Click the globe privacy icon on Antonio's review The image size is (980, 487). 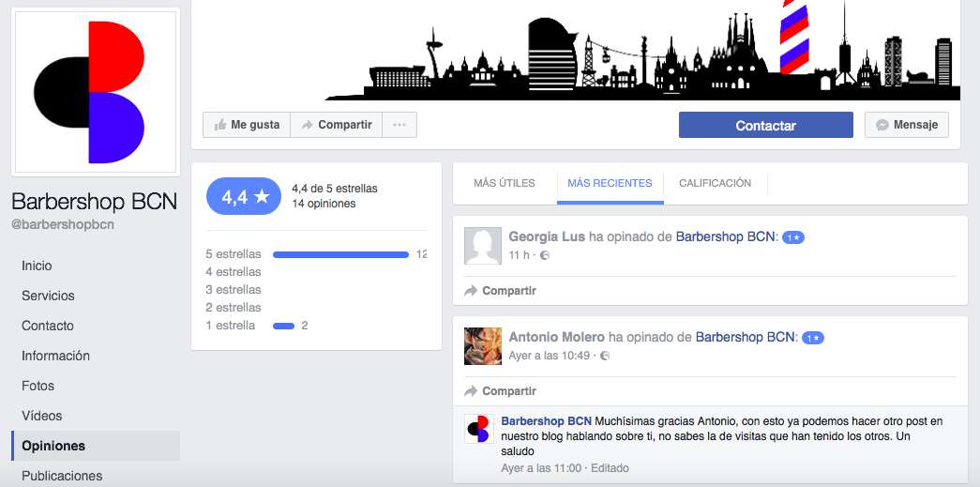coord(604,356)
